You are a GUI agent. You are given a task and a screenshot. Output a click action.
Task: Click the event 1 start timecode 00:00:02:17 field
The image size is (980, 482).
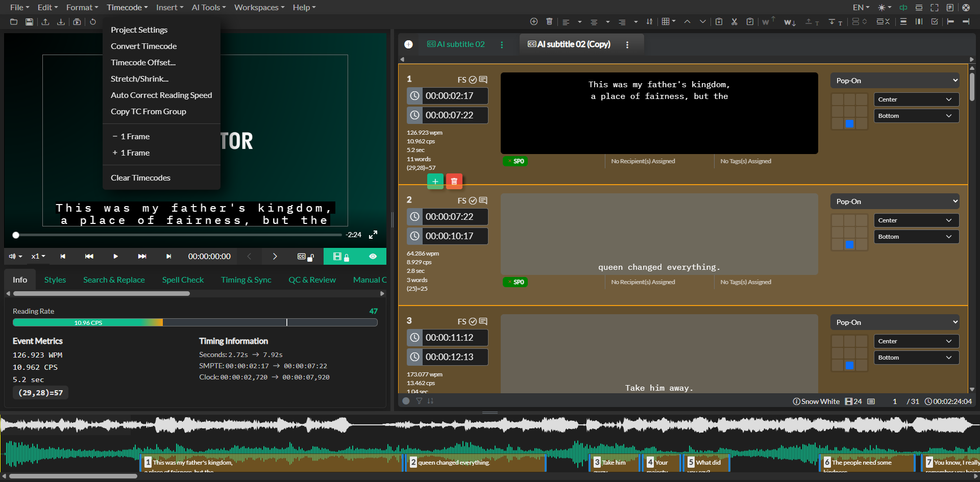pyautogui.click(x=455, y=96)
